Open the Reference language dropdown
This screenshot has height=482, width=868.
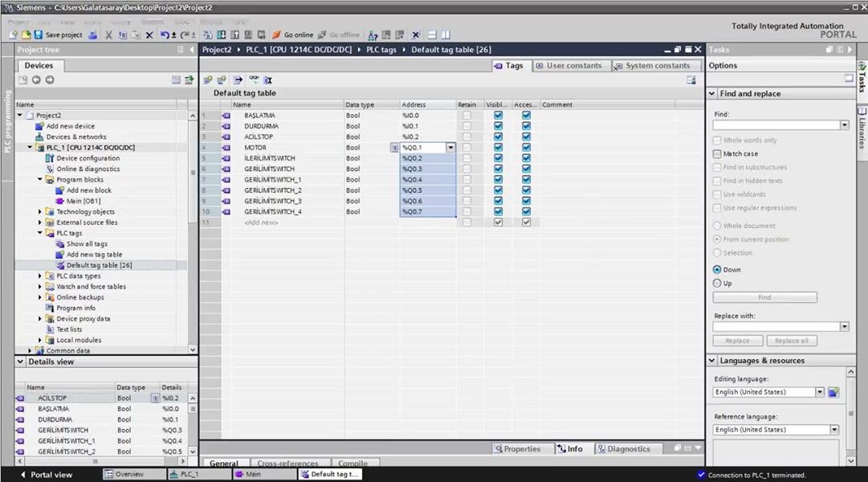tap(834, 430)
